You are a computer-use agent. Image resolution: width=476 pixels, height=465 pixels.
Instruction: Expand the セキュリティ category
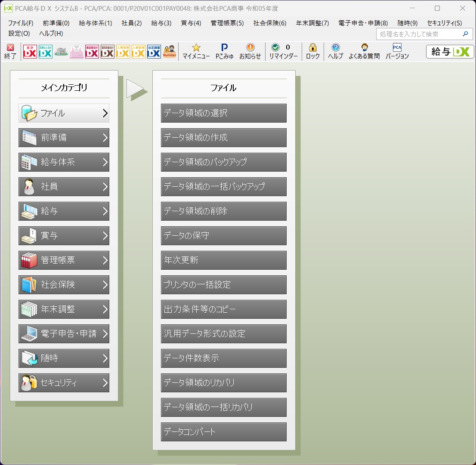(x=64, y=383)
